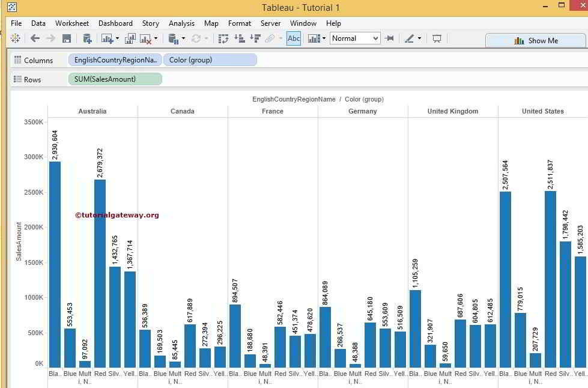Select the SUM(SalesAmount) pill in Rows

pos(115,79)
